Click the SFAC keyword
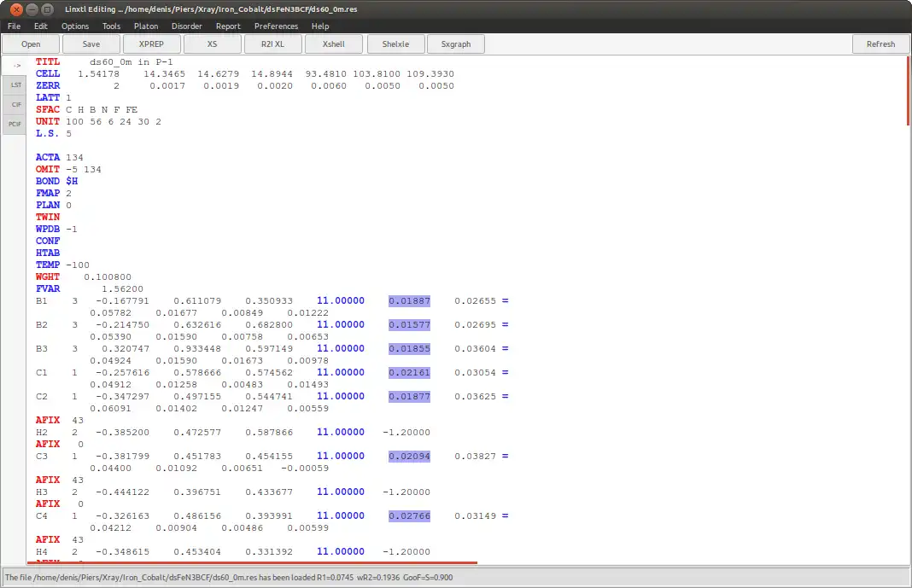The width and height of the screenshot is (912, 588). (48, 109)
